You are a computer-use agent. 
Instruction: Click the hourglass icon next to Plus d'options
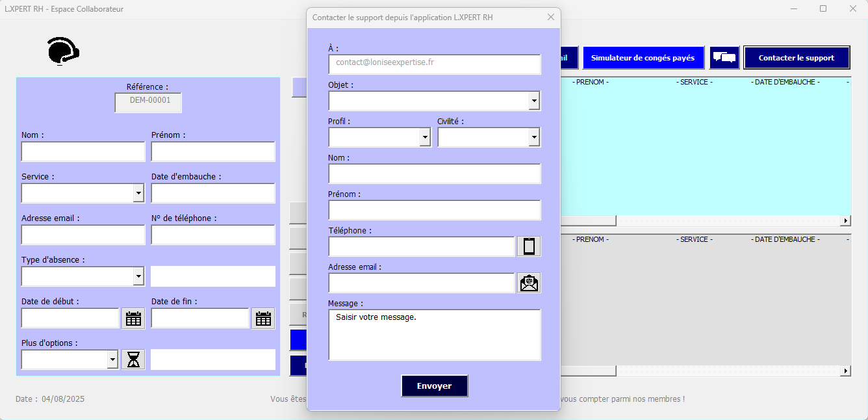(133, 360)
